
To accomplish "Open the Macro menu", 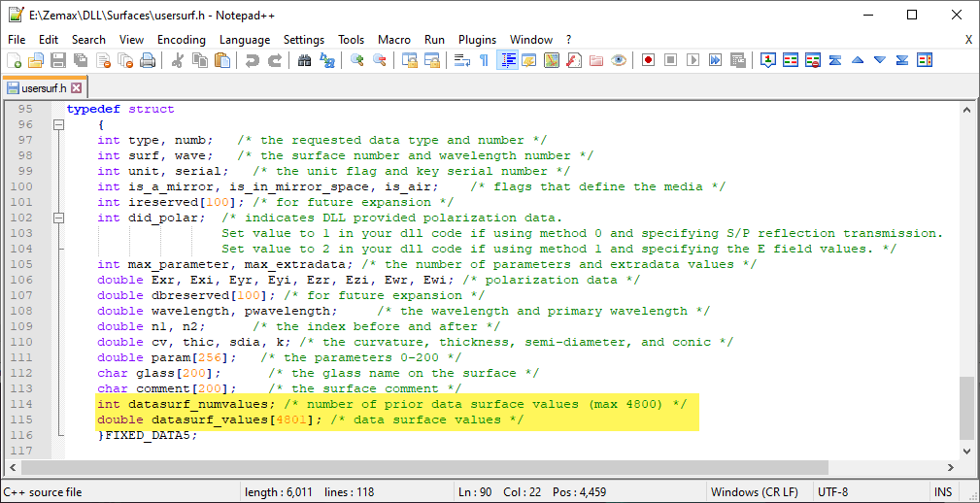I will point(394,40).
